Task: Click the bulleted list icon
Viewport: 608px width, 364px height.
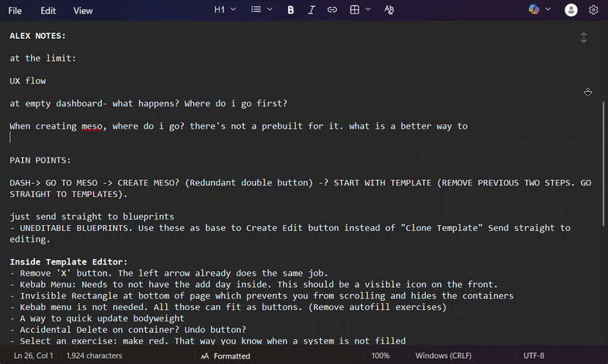Action: click(x=256, y=9)
